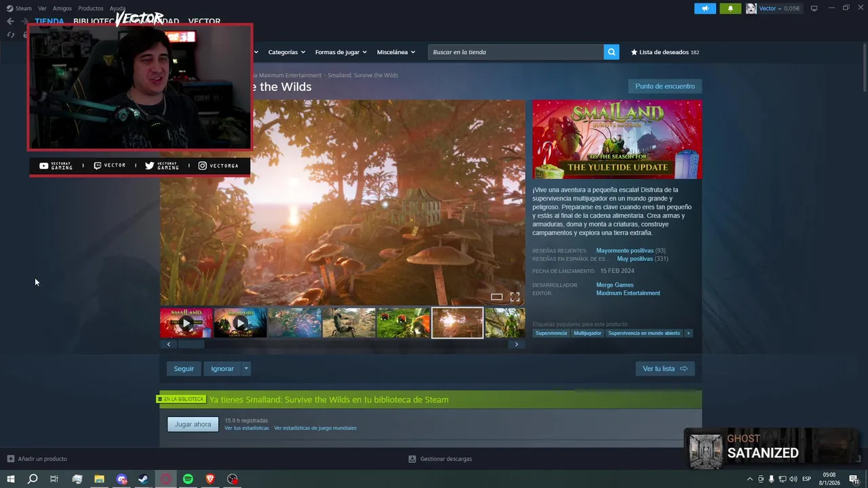Image resolution: width=868 pixels, height=488 pixels.
Task: Open the Amigos menu
Action: tap(62, 8)
